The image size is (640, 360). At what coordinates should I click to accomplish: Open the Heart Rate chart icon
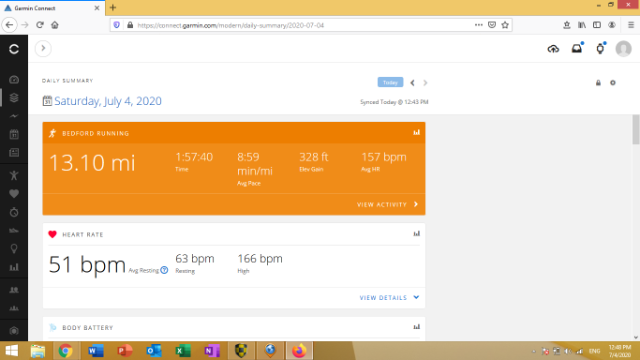416,234
